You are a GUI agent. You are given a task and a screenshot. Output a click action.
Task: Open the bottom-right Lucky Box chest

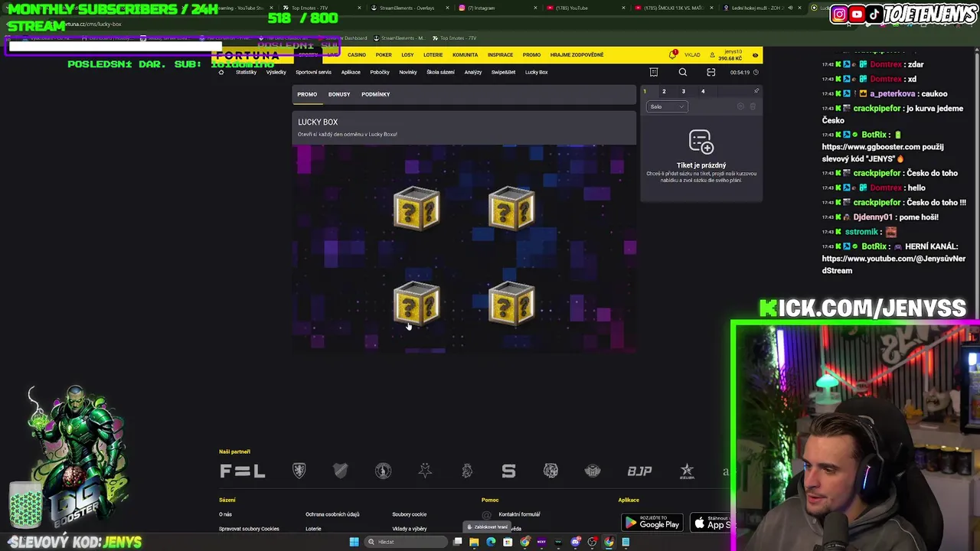click(x=511, y=303)
